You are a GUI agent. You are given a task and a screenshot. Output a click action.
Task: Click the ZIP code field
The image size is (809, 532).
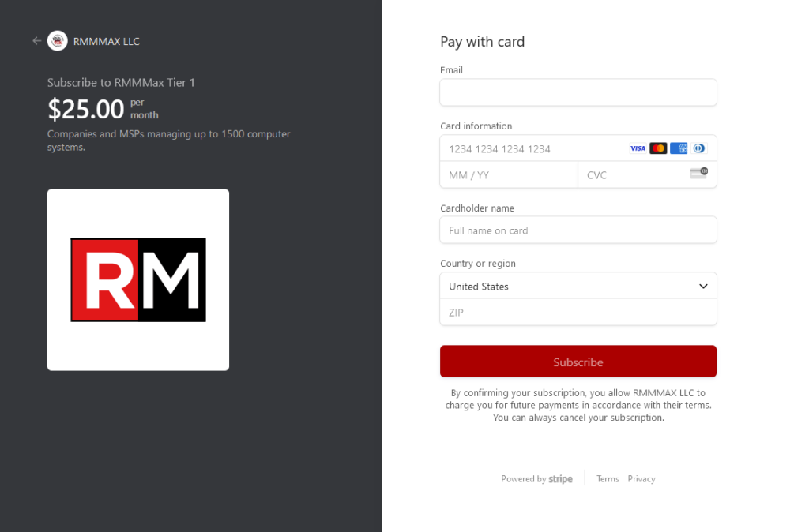coord(578,312)
